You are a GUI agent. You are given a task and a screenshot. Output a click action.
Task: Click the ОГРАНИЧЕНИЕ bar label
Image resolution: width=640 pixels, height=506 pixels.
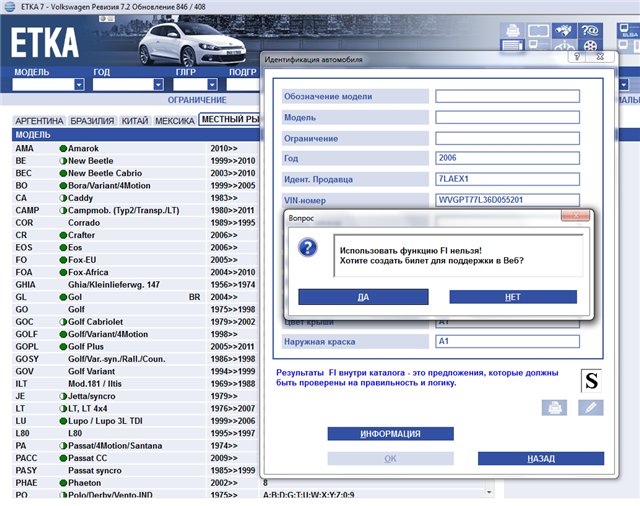point(197,100)
